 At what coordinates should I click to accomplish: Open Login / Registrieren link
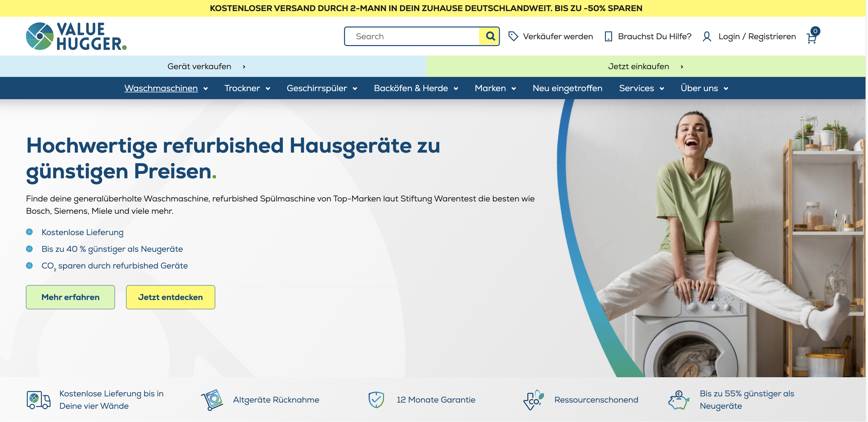click(757, 36)
